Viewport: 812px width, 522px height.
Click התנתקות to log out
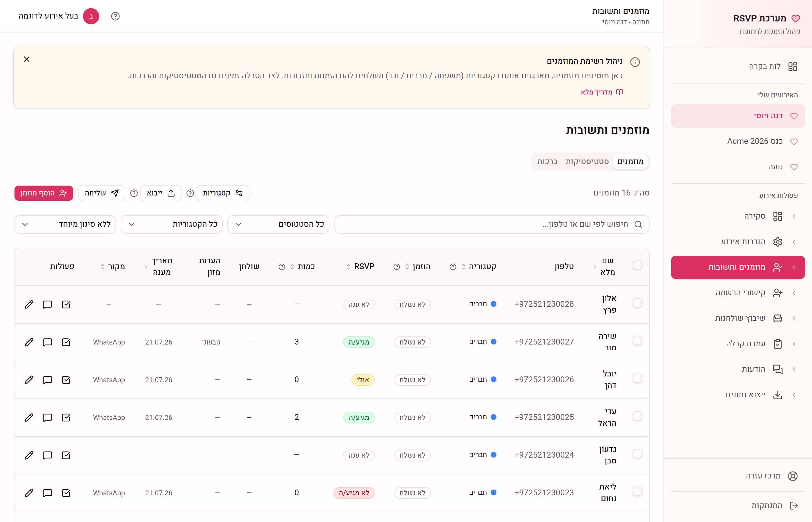pyautogui.click(x=738, y=505)
